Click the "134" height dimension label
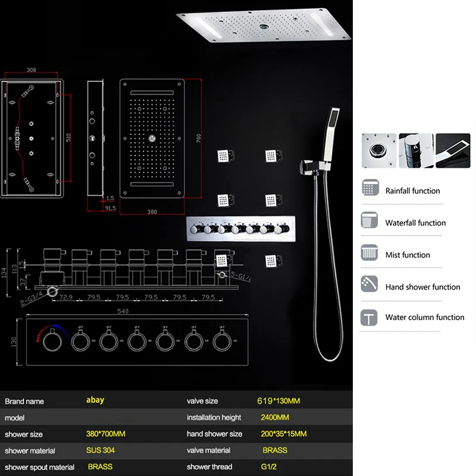This screenshot has height=476, width=476. tap(4, 273)
